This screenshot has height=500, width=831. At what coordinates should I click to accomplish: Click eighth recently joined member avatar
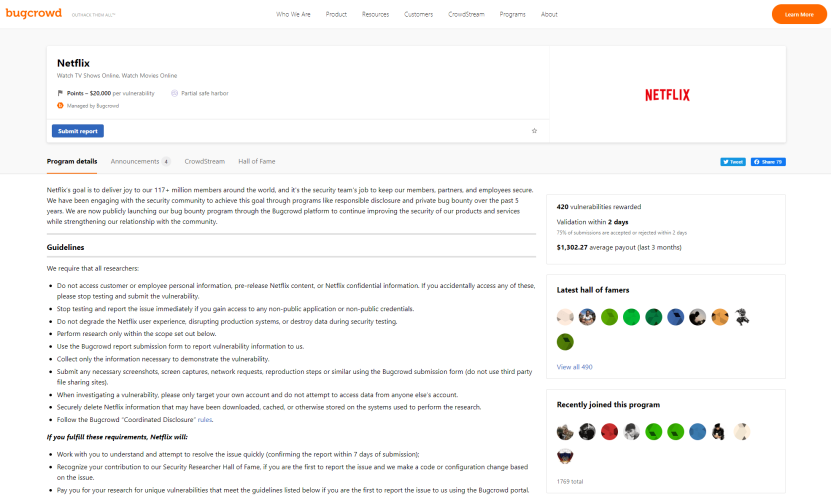click(x=720, y=432)
